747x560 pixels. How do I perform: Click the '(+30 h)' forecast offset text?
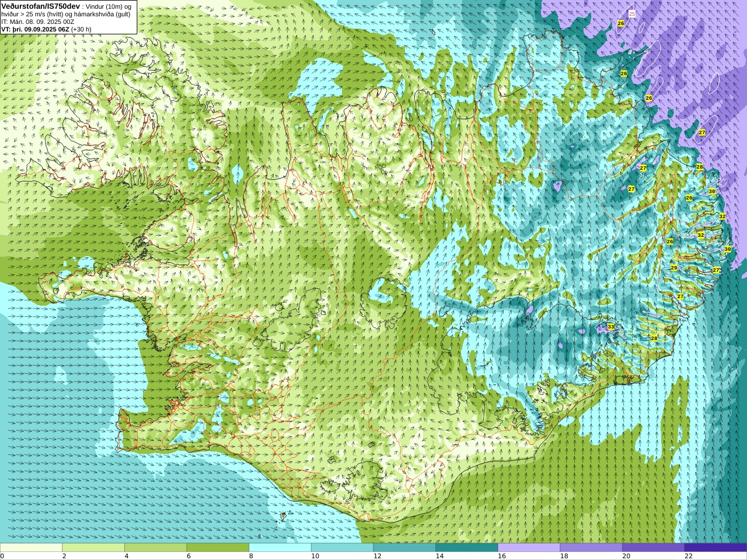81,29
